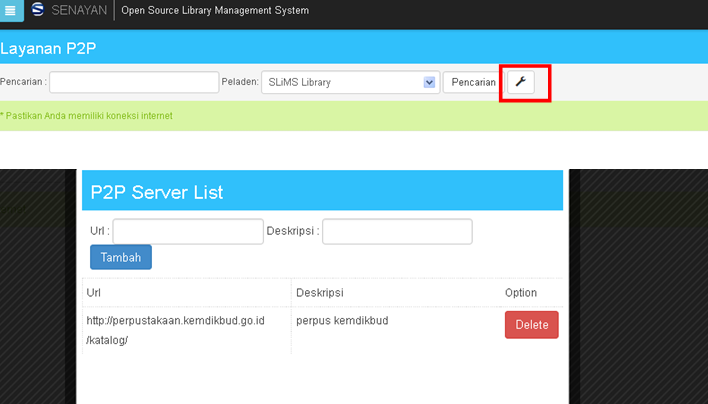Click the 'P2P Server List' heading
Image resolution: width=708 pixels, height=404 pixels.
[x=157, y=192]
